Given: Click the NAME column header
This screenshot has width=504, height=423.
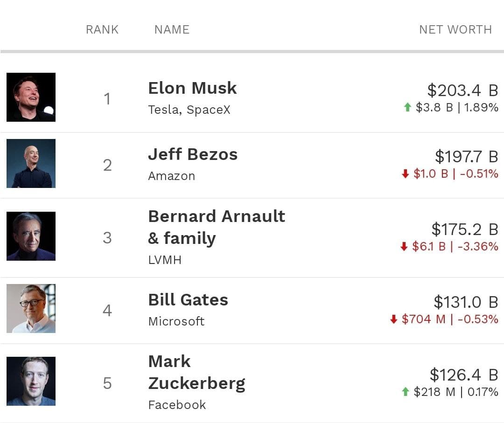Looking at the screenshot, I should click(x=172, y=30).
